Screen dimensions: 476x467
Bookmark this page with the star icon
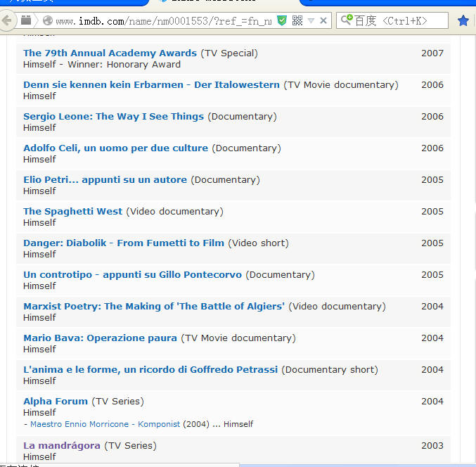(463, 20)
